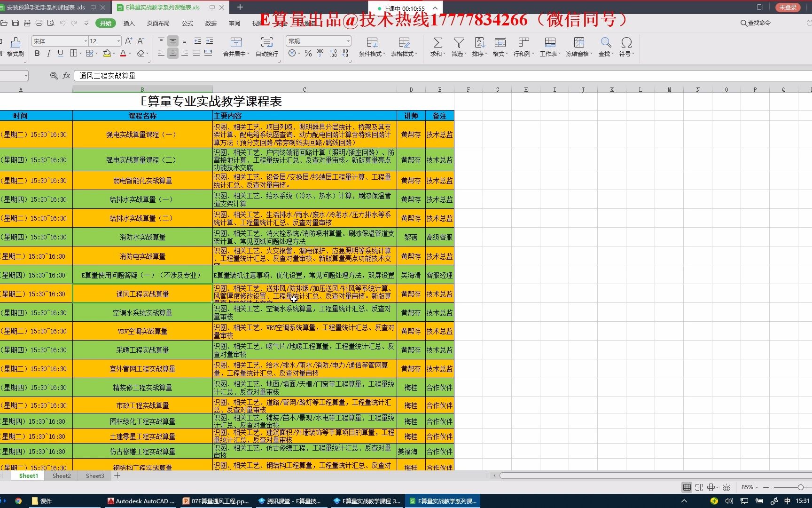
Task: Switch to 安装预算手把手系列课程表 document tab
Action: pos(46,8)
